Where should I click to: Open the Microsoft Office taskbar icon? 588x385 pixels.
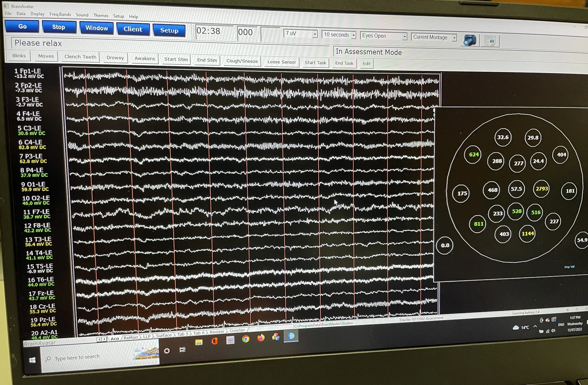(215, 341)
